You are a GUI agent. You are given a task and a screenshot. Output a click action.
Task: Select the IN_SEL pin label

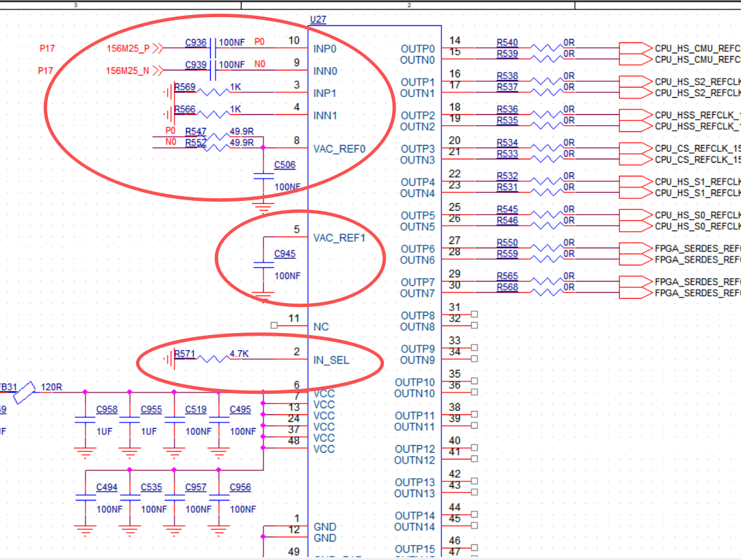pyautogui.click(x=331, y=360)
